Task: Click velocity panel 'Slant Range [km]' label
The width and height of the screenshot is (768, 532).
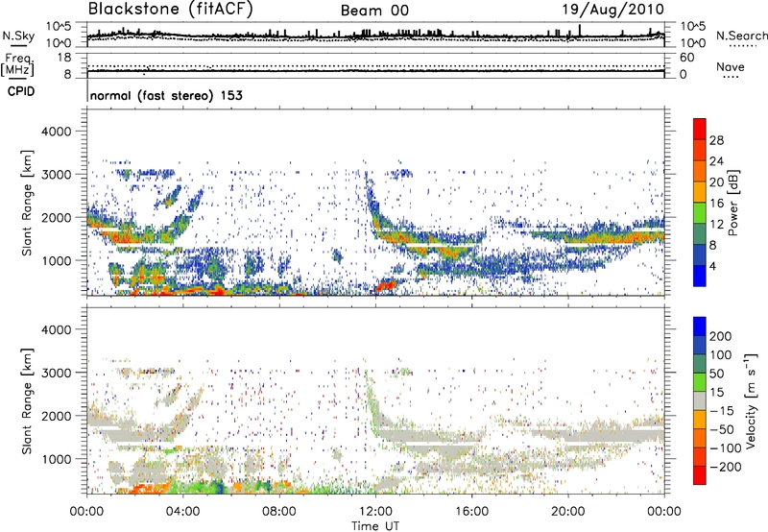Action: coord(27,400)
